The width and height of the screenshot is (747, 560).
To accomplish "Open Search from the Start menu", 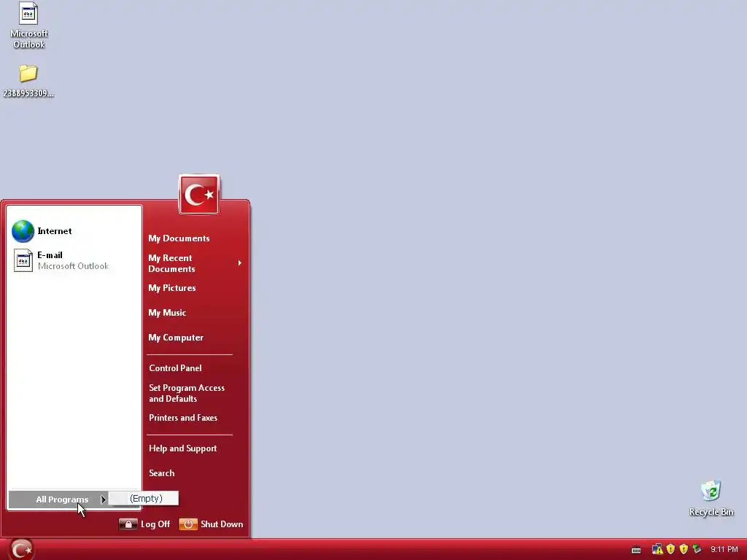I will click(x=161, y=472).
